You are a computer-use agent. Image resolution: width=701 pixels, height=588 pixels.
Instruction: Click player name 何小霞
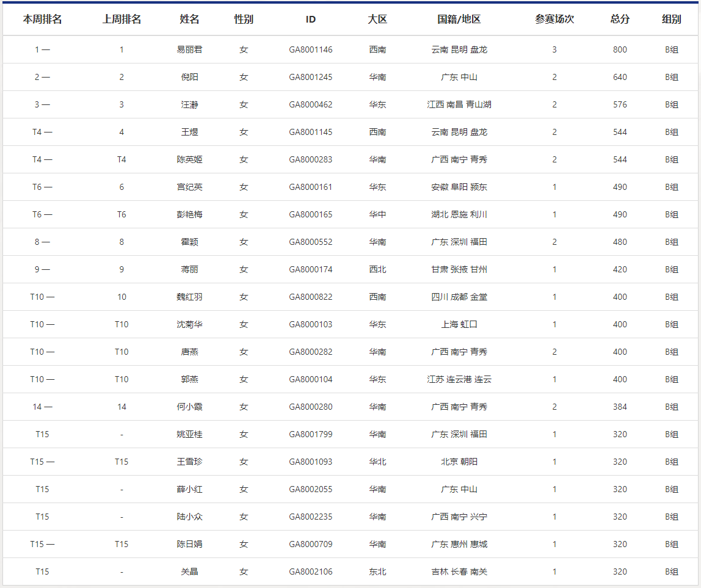coord(189,407)
